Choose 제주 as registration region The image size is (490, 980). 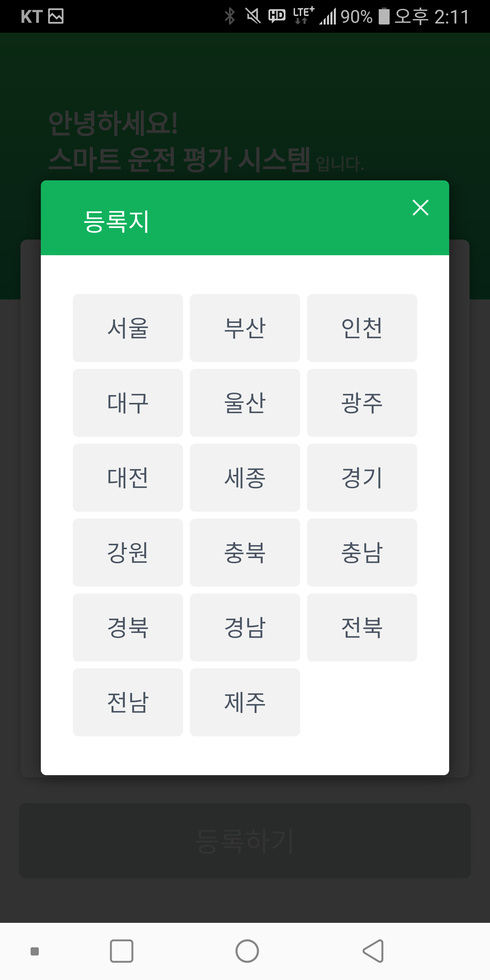click(x=245, y=703)
